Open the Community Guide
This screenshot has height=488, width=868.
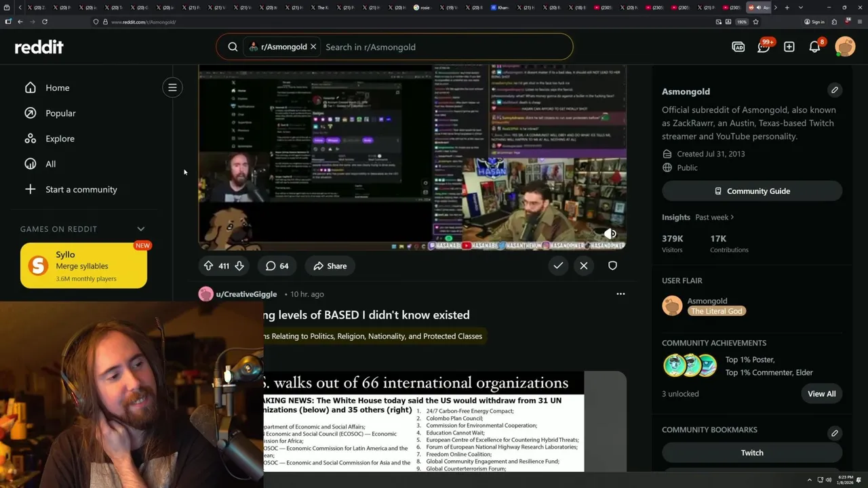752,191
